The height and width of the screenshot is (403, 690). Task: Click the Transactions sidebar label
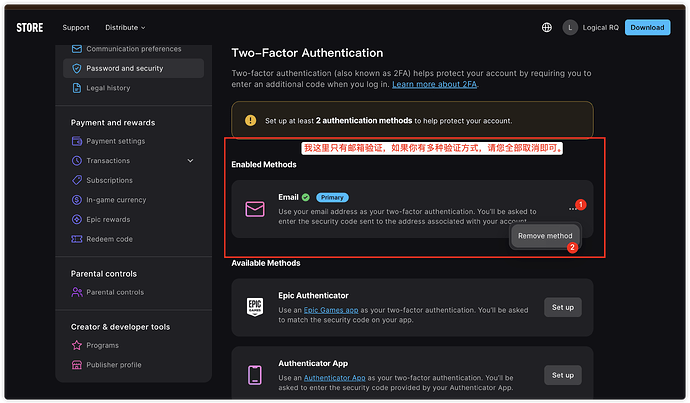[x=108, y=161]
